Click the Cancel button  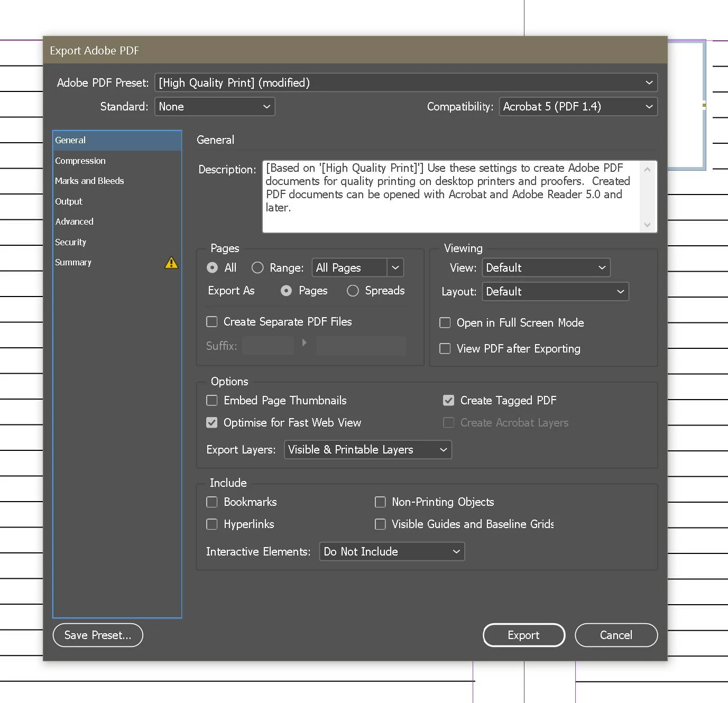point(616,635)
